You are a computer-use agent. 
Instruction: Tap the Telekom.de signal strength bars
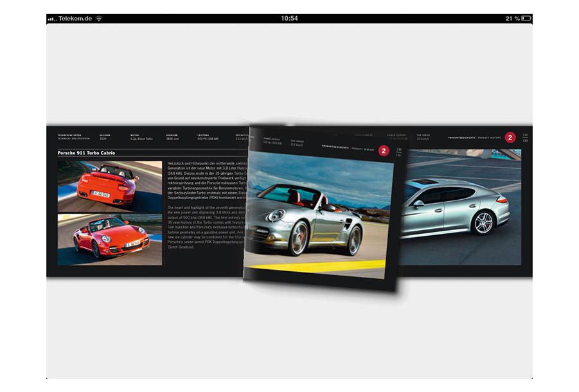coord(51,19)
